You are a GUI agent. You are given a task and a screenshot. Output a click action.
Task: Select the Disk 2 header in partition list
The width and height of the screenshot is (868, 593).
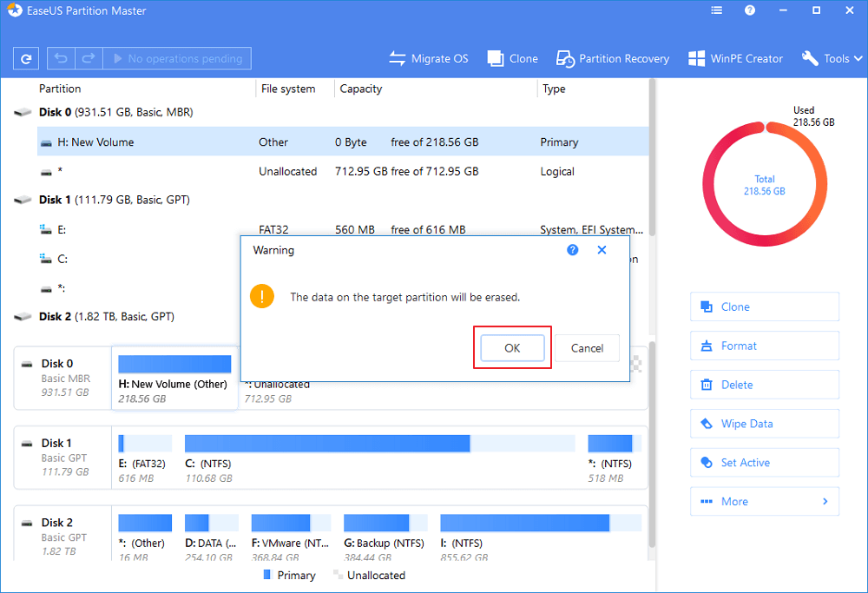coord(106,317)
